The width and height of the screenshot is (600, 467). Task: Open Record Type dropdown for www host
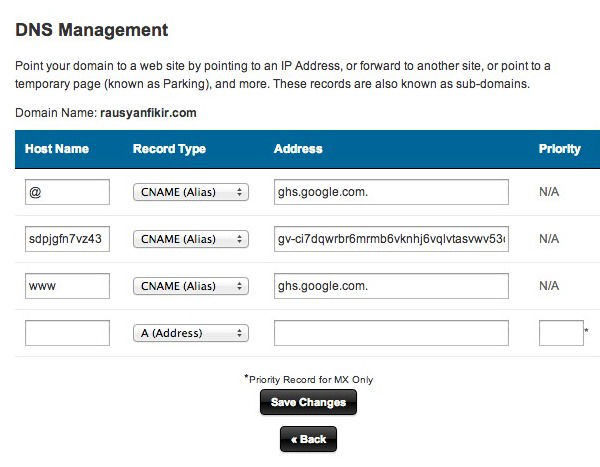click(x=190, y=286)
